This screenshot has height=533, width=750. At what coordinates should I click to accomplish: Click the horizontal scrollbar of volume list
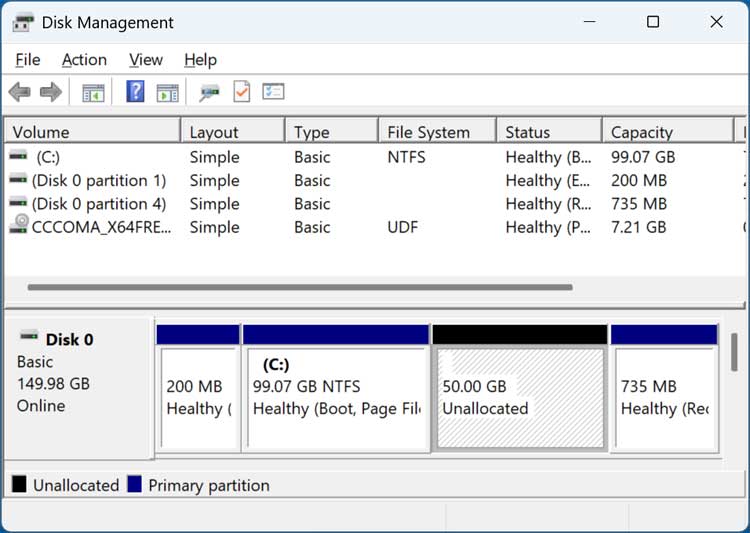point(300,287)
